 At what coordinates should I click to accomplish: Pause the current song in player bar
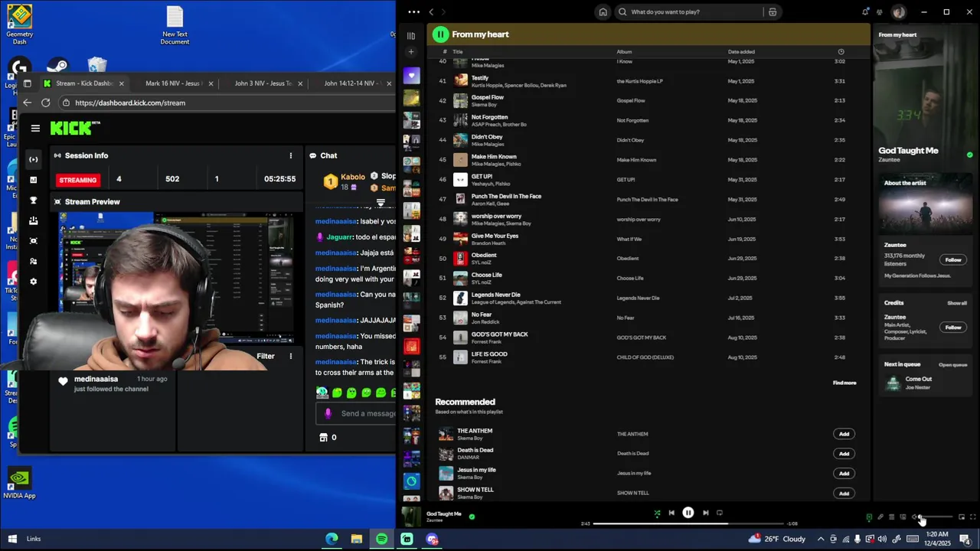pyautogui.click(x=688, y=513)
